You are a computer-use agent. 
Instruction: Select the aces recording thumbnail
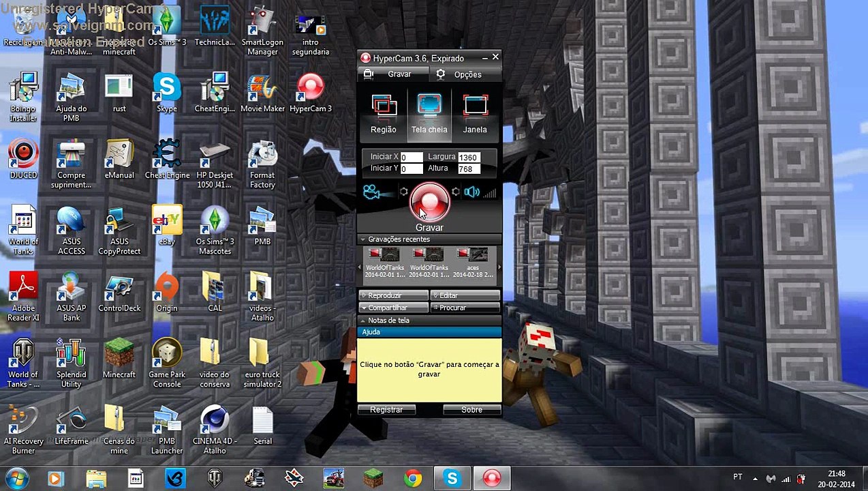pos(473,263)
